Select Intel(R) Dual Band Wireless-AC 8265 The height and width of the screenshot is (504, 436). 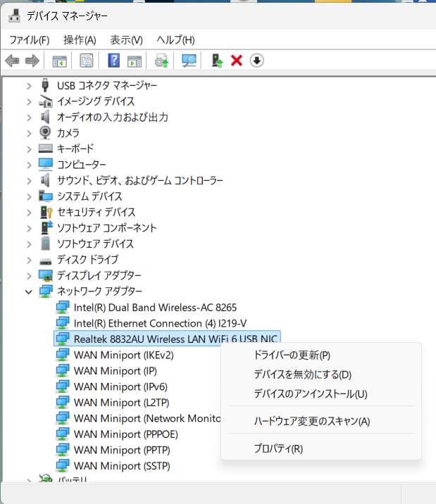click(155, 308)
